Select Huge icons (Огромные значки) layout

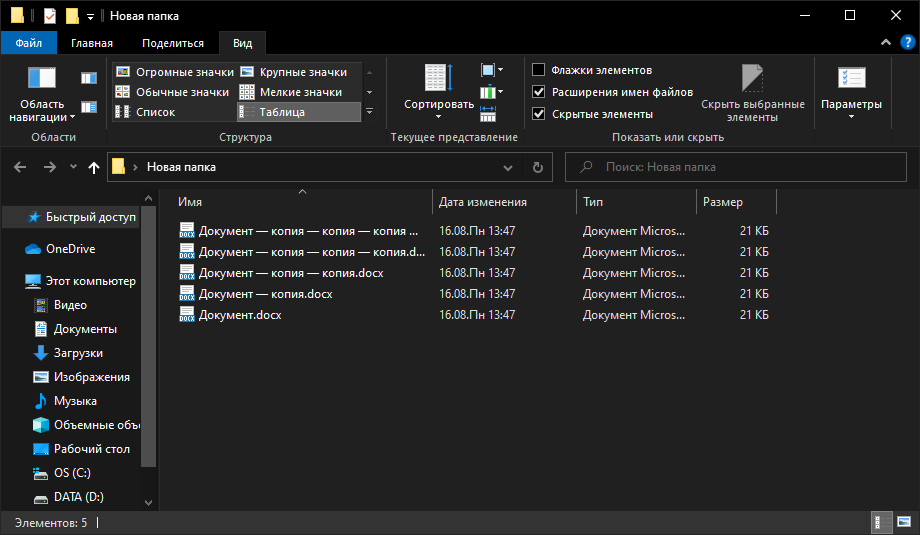[175, 72]
